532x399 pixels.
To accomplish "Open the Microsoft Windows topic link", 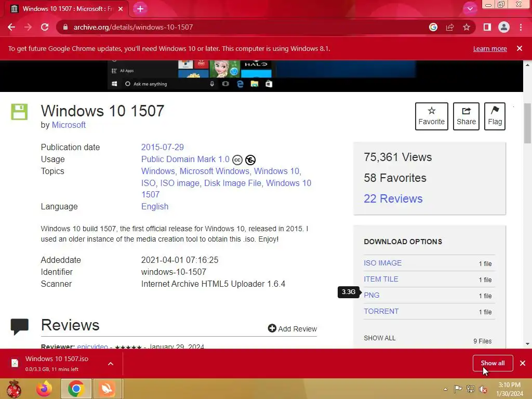I will click(x=215, y=171).
